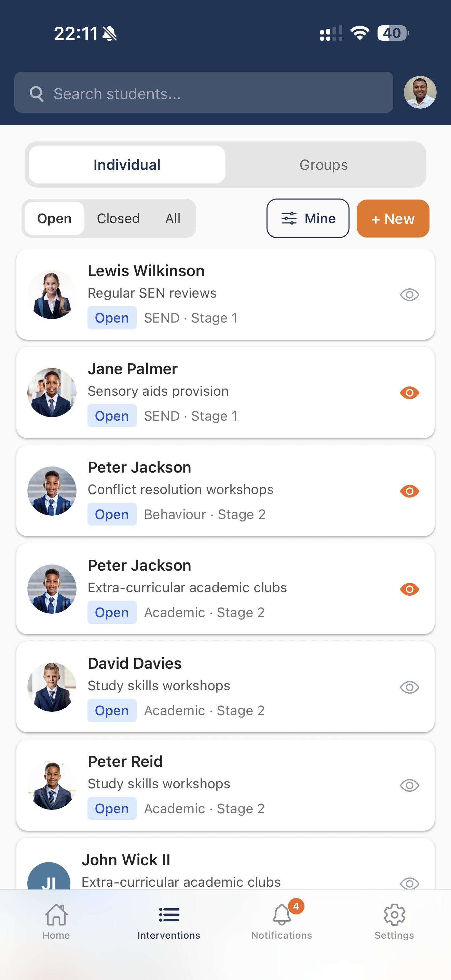451x980 pixels.
Task: Open the Home tab icon
Action: (56, 915)
